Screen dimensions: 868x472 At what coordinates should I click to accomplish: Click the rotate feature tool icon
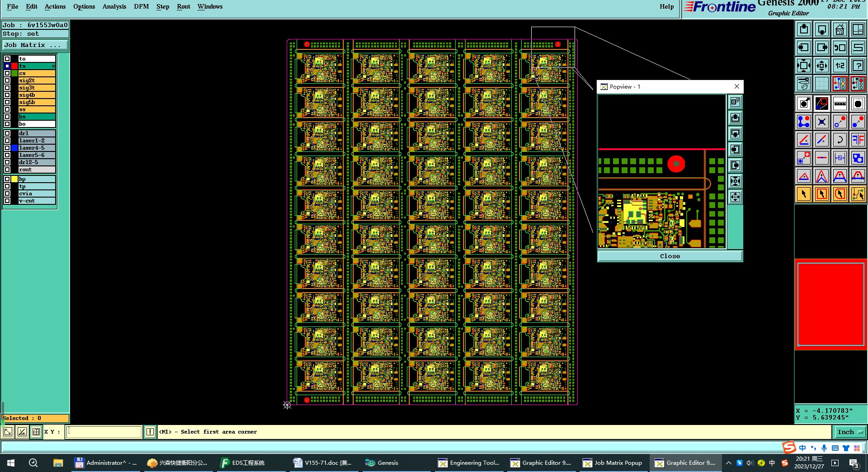(x=840, y=140)
